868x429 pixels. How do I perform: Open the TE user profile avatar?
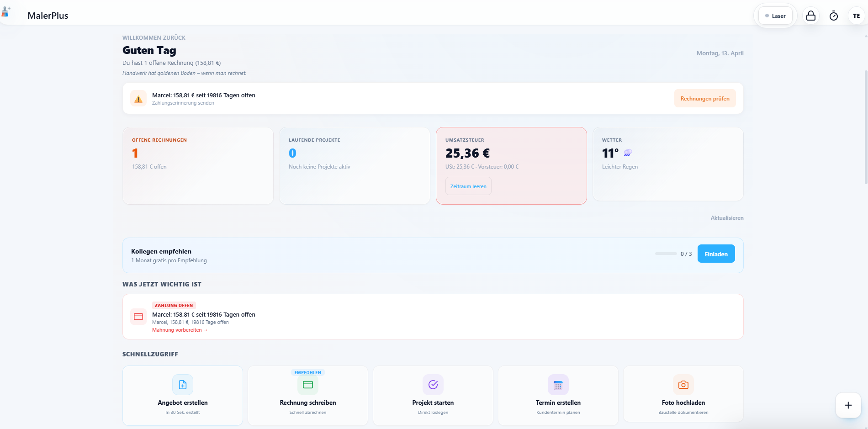point(856,16)
